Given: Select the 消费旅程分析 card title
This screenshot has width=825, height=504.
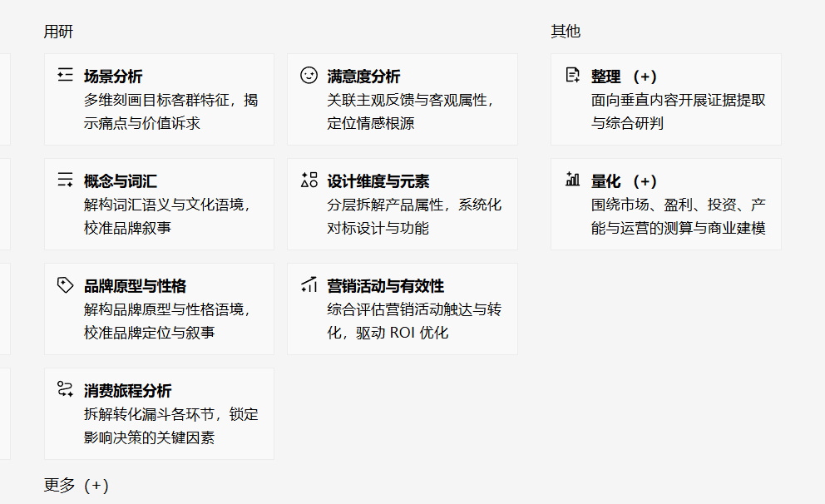Looking at the screenshot, I should click(x=128, y=390).
